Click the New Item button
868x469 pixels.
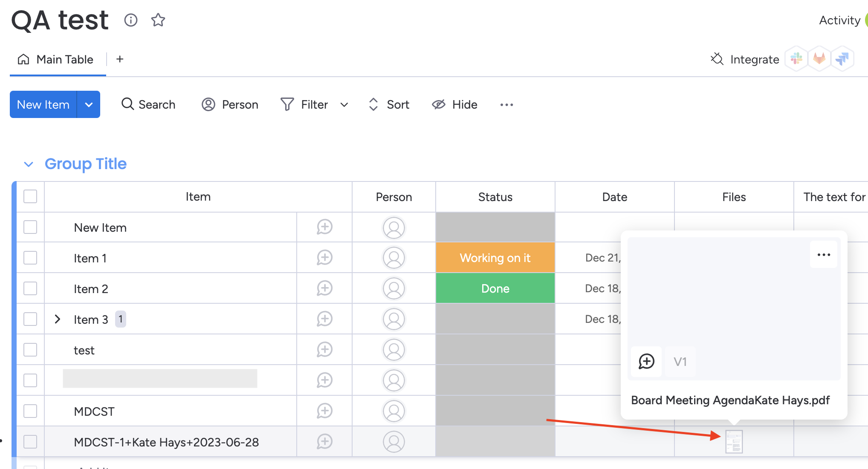click(43, 104)
